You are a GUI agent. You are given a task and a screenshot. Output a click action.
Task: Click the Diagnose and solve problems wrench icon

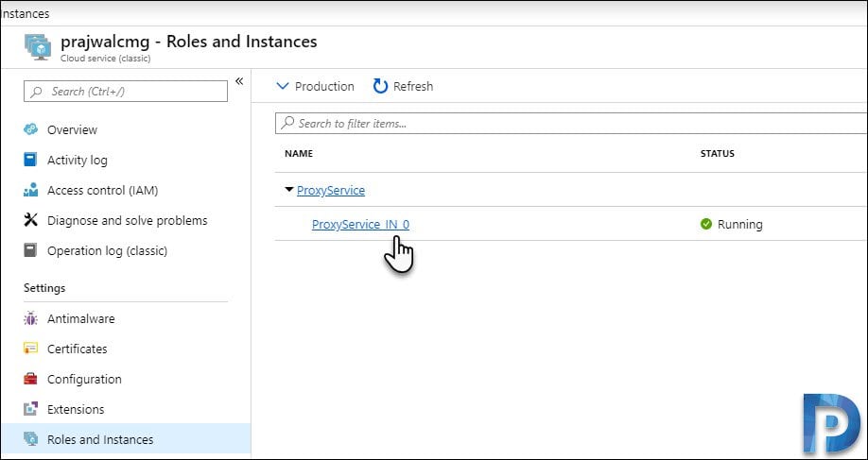coord(30,220)
